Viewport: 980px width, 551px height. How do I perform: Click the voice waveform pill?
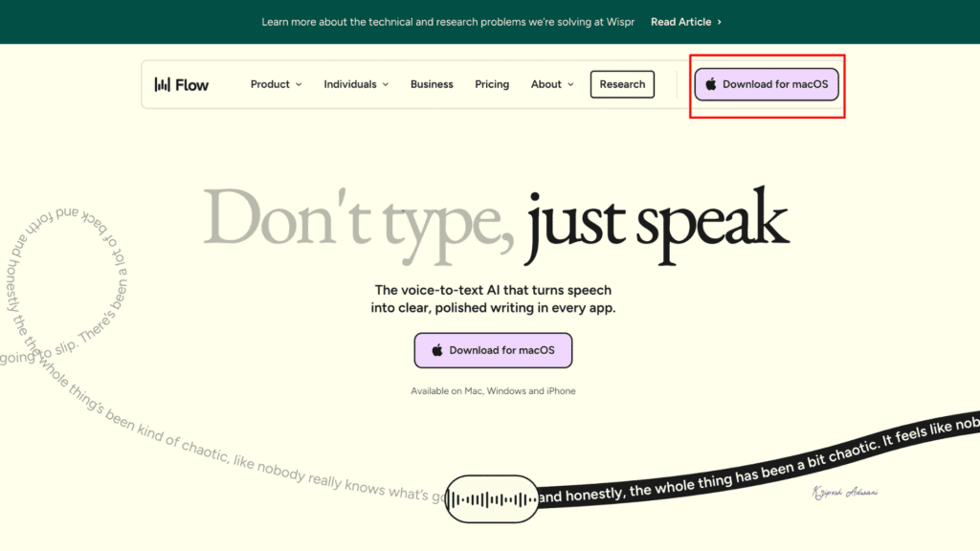pyautogui.click(x=492, y=499)
